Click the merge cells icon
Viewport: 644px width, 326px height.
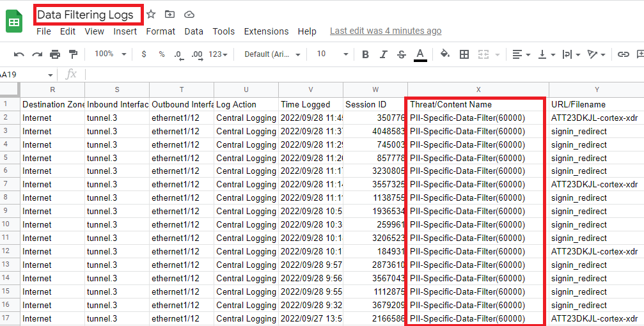tap(483, 54)
